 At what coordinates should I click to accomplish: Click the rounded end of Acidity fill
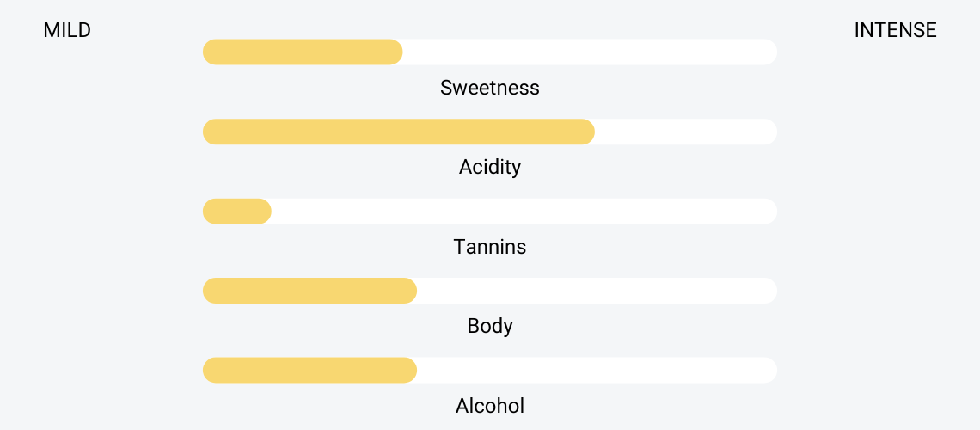(x=586, y=132)
